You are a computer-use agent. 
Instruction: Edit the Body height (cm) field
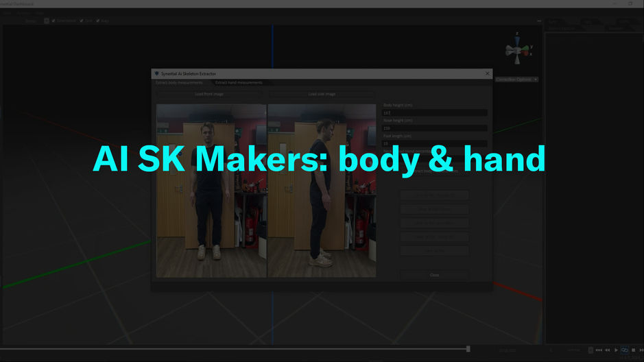coord(435,112)
